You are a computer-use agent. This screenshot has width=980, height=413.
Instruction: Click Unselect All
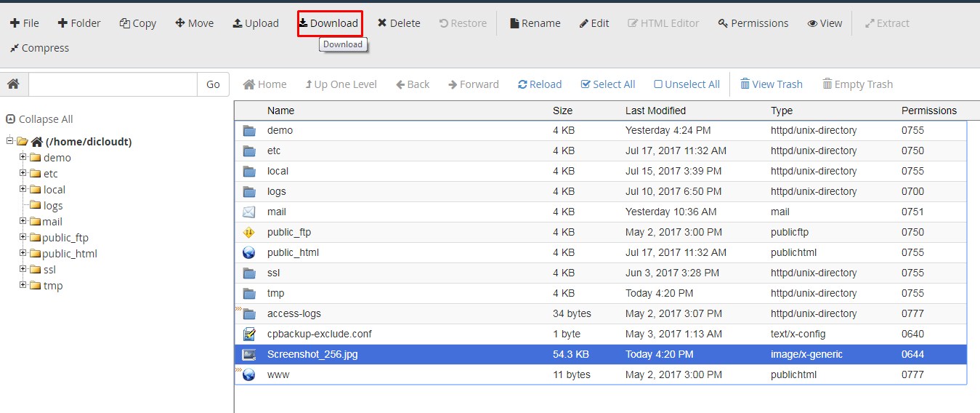687,84
